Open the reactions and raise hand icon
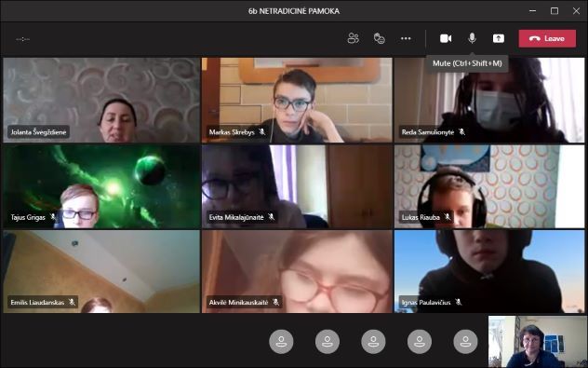The width and height of the screenshot is (588, 368). pyautogui.click(x=379, y=38)
